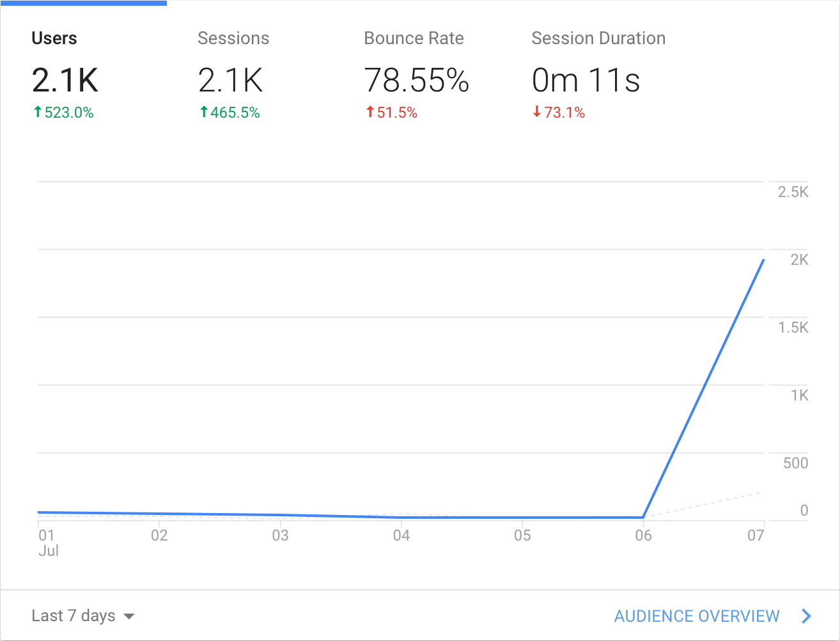Click the green up arrow beside 523.0%
This screenshot has height=641, width=840.
click(x=38, y=112)
